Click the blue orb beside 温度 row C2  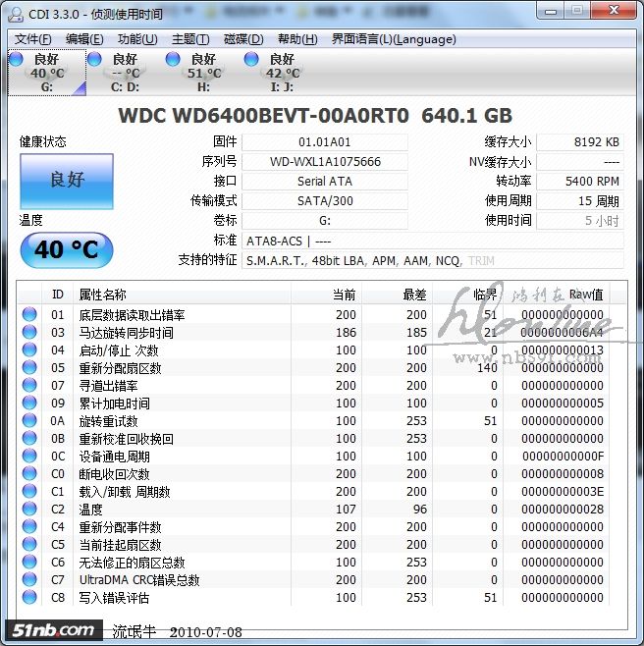[x=29, y=510]
